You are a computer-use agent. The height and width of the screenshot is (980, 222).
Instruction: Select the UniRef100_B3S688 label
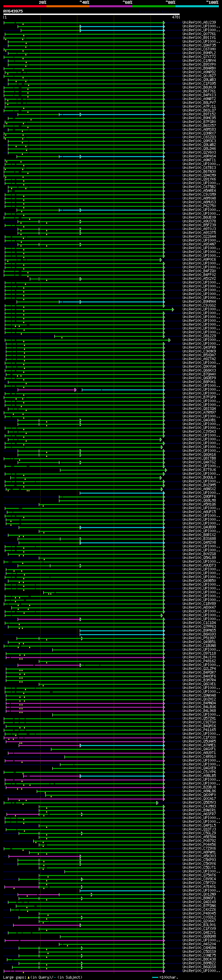pyautogui.click(x=199, y=538)
